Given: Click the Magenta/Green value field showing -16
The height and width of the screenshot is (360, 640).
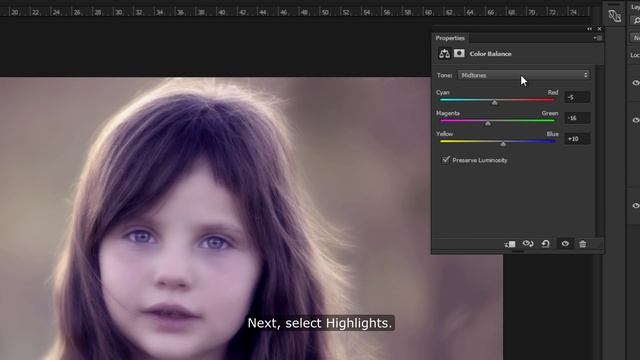Looking at the screenshot, I should pyautogui.click(x=577, y=118).
